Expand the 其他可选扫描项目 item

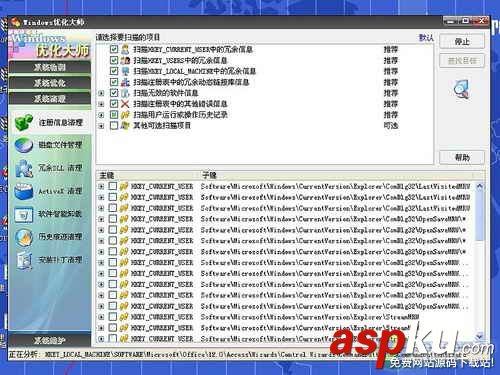101,126
